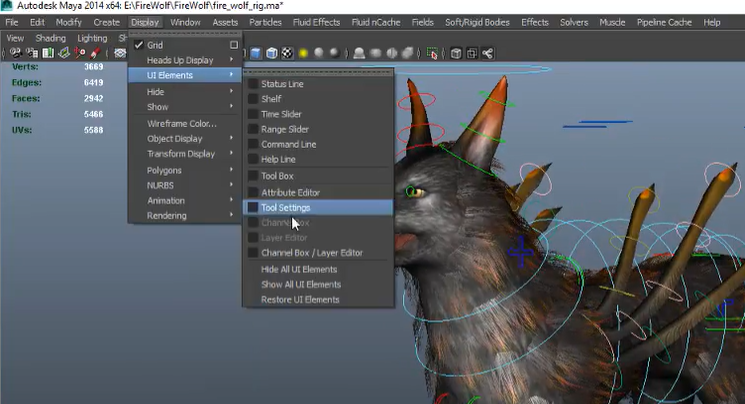Viewport: 745px width, 404px height.
Task: Click the camera Bookmarks icon
Action: click(x=48, y=53)
